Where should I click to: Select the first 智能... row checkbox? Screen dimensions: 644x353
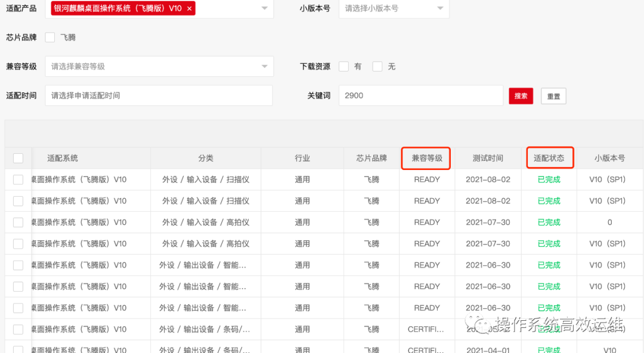(18, 265)
